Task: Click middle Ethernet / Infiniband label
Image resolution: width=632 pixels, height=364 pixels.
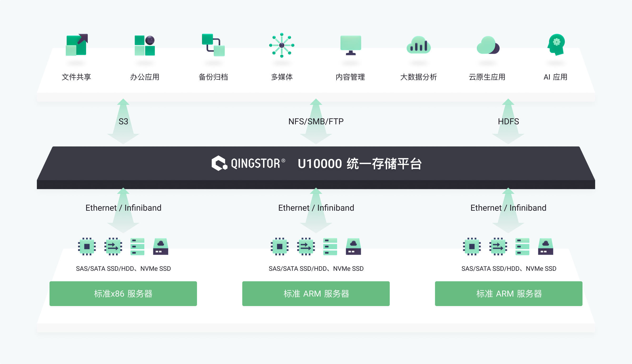Action: tap(316, 208)
